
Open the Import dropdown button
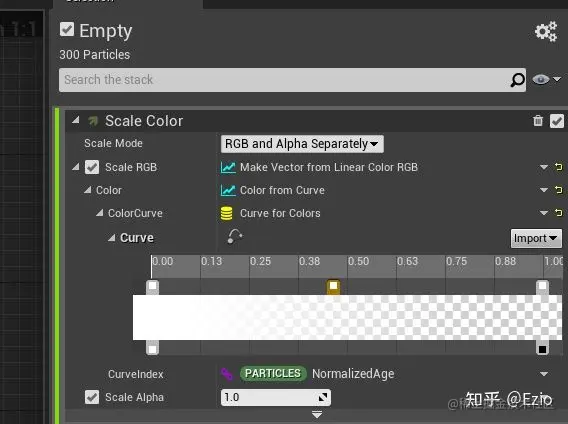[536, 238]
